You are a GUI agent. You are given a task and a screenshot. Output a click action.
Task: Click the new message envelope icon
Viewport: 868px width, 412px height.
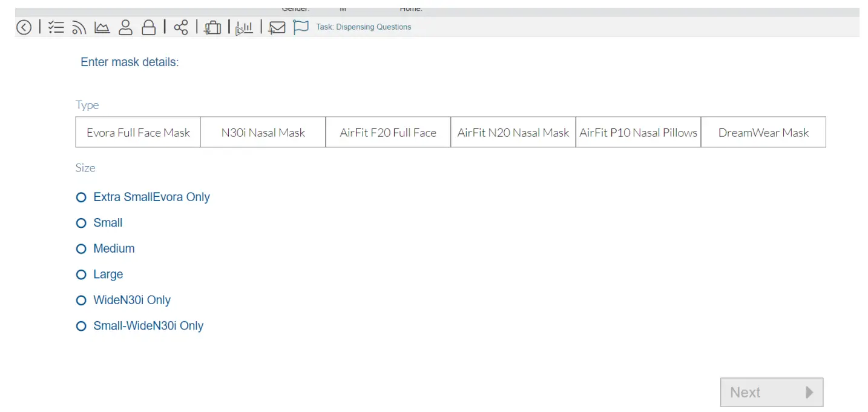(x=277, y=27)
